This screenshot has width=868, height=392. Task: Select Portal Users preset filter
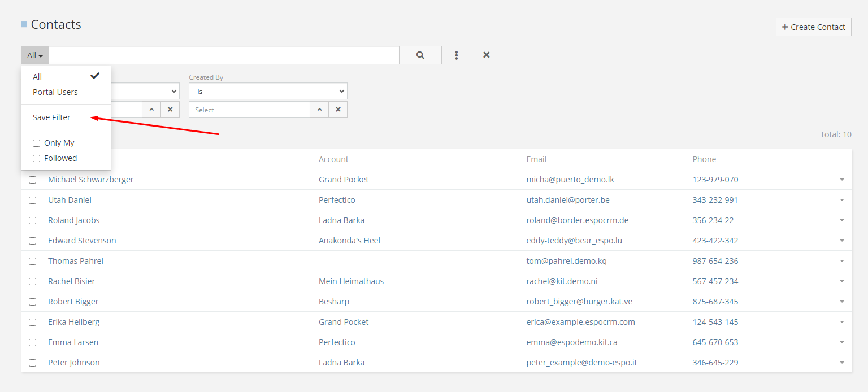click(55, 92)
